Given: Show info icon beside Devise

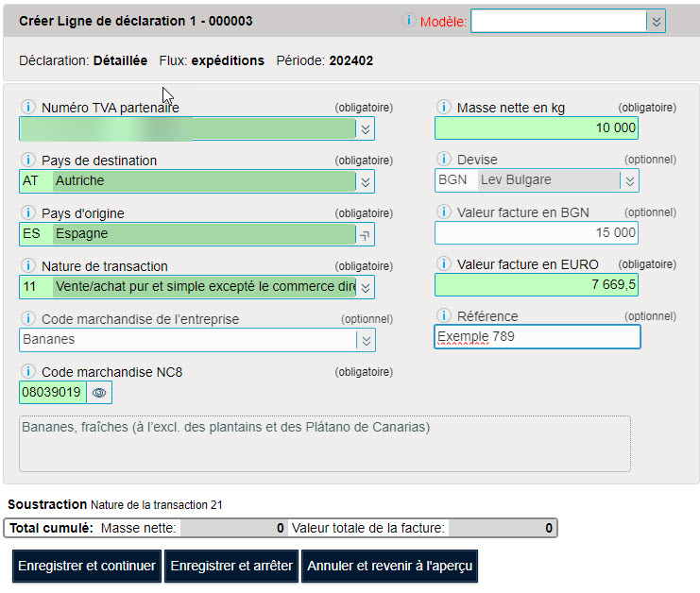Looking at the screenshot, I should click(444, 159).
